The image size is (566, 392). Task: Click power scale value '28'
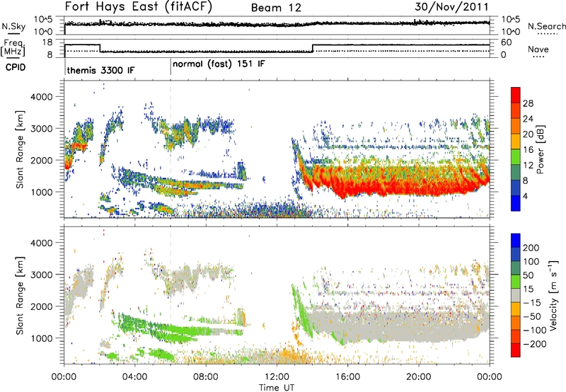528,103
